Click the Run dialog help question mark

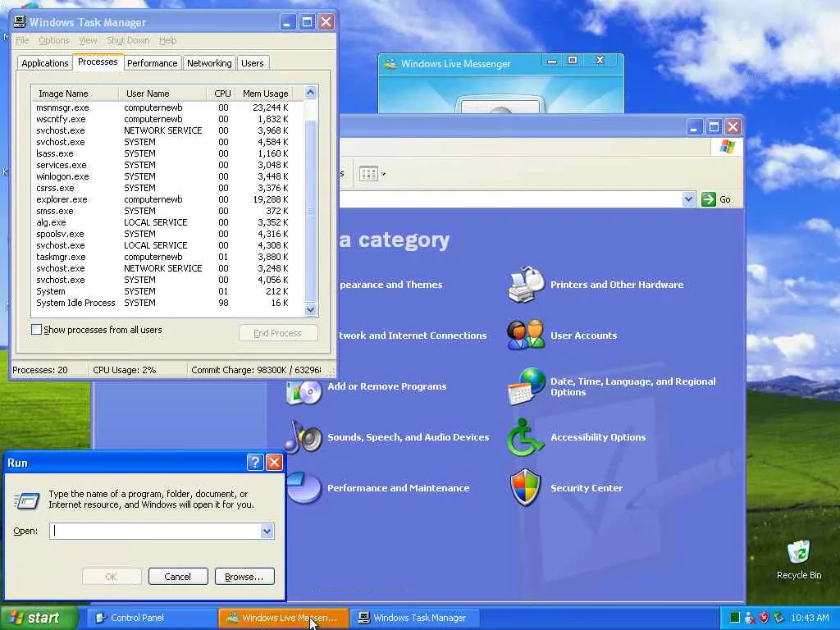point(256,463)
